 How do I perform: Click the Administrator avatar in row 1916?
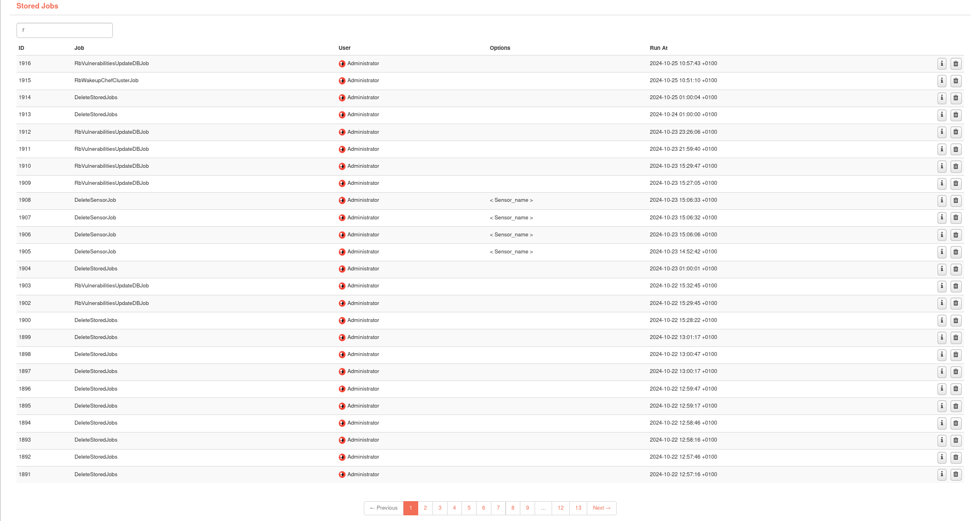click(342, 64)
